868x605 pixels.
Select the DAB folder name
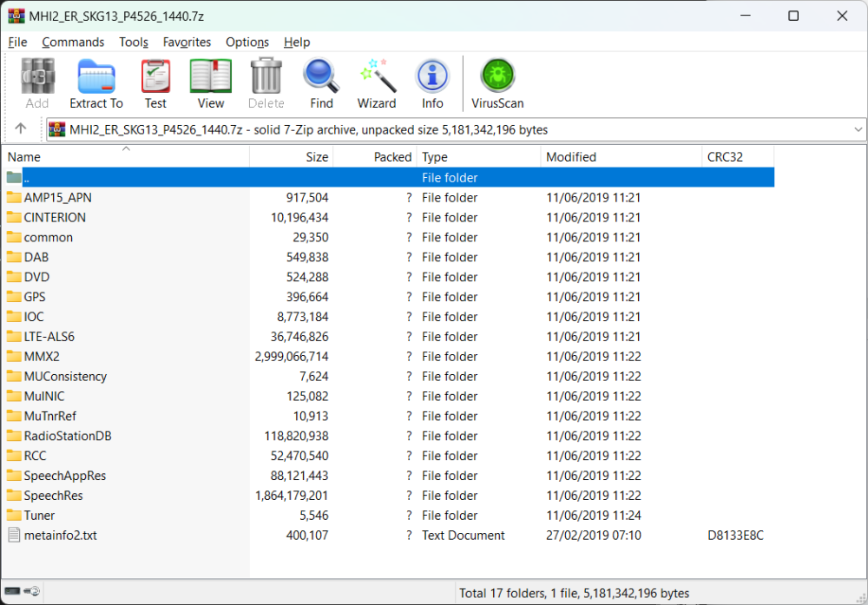[36, 258]
